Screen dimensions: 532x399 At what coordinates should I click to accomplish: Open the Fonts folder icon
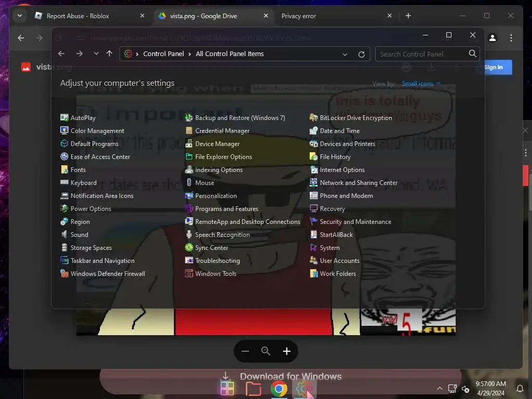click(64, 170)
